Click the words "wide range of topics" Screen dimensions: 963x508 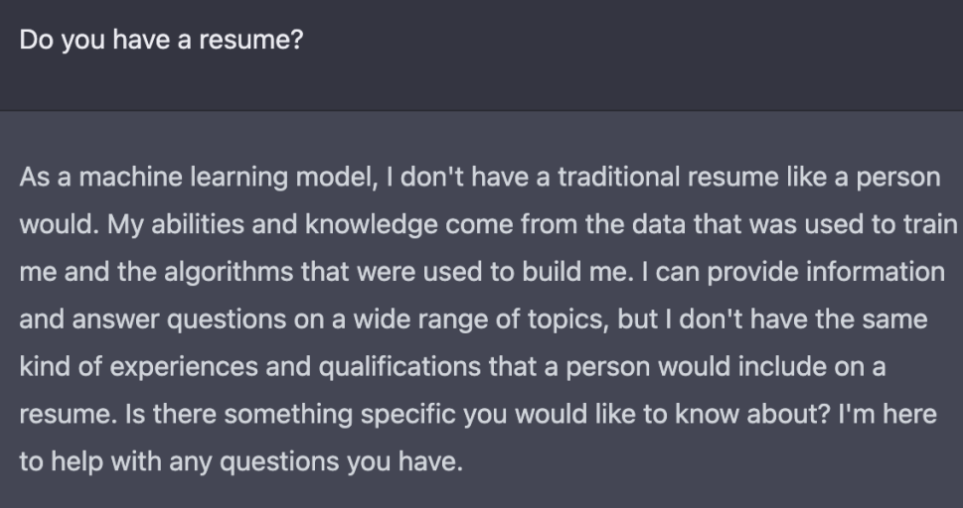coord(473,320)
